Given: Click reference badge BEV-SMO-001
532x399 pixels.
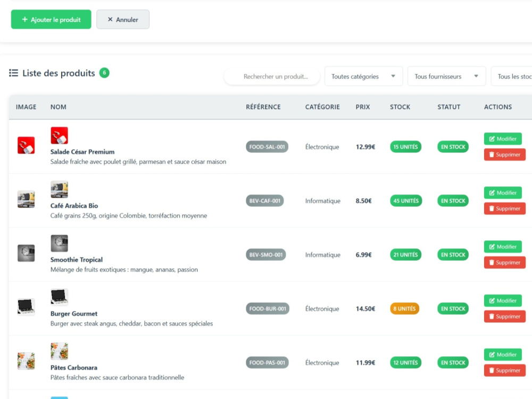Looking at the screenshot, I should point(265,255).
